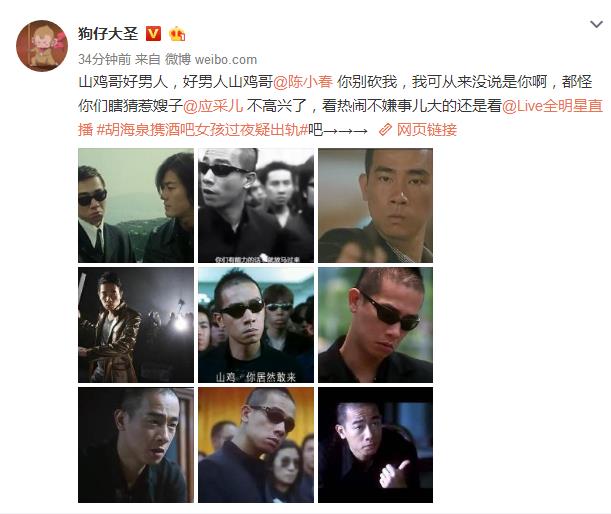
Task: Open the 网页链接 web link
Action: click(x=426, y=130)
